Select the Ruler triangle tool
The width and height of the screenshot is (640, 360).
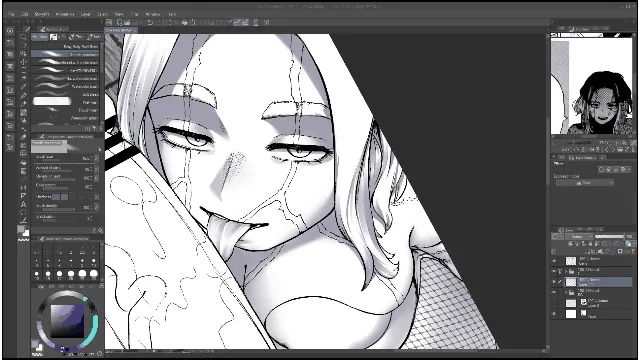click(x=23, y=196)
